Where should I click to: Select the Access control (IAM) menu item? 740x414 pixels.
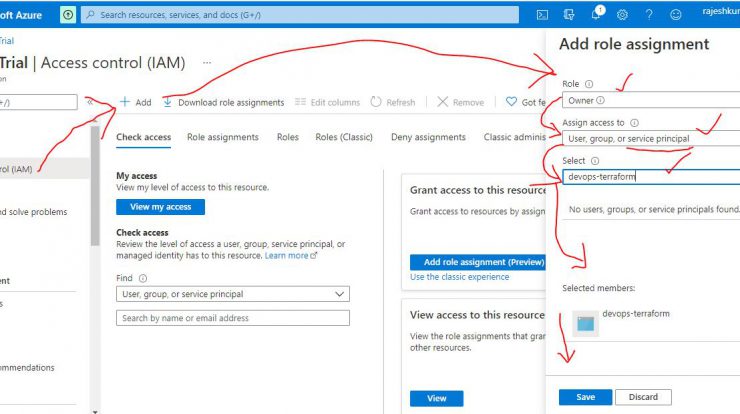click(x=45, y=169)
